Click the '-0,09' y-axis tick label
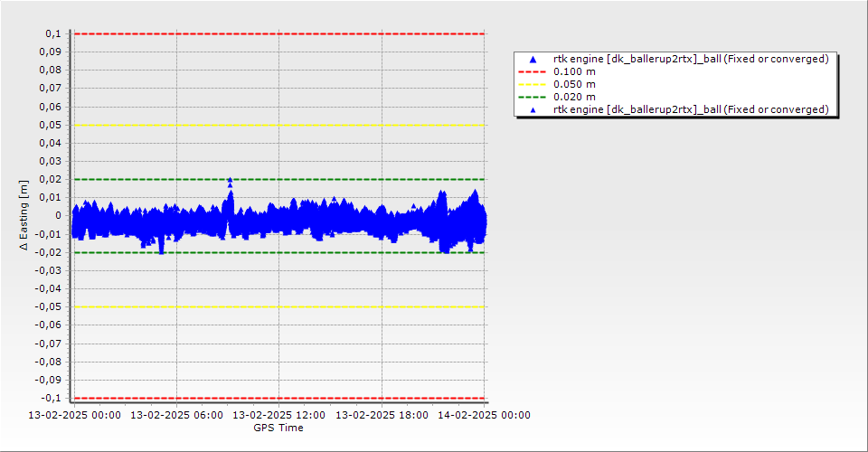The image size is (868, 452). click(49, 380)
